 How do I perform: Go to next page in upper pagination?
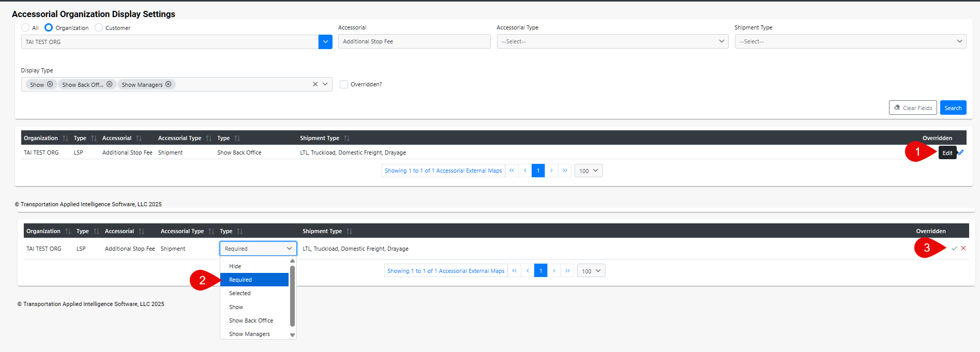pyautogui.click(x=551, y=171)
